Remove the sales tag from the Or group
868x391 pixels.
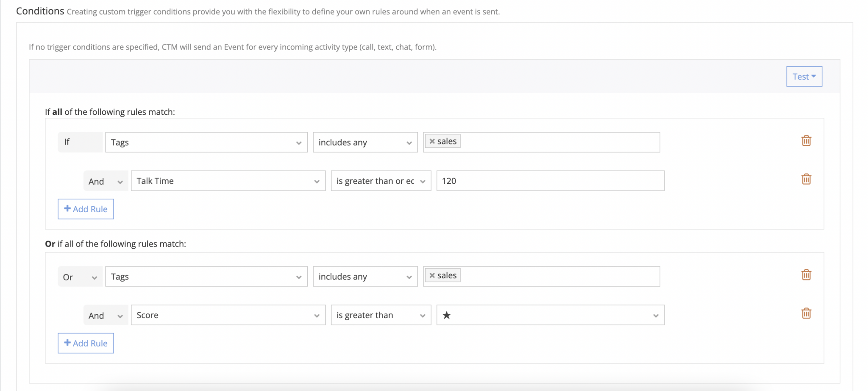431,275
